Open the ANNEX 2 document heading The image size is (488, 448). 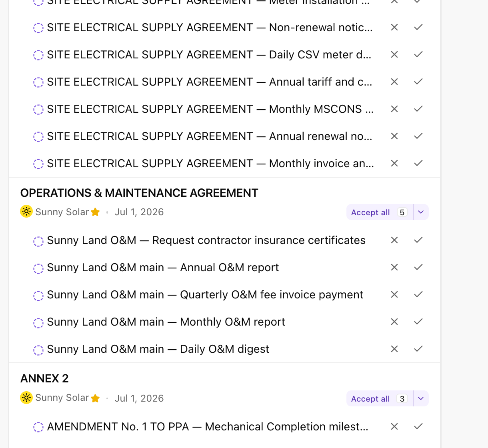[x=44, y=378]
